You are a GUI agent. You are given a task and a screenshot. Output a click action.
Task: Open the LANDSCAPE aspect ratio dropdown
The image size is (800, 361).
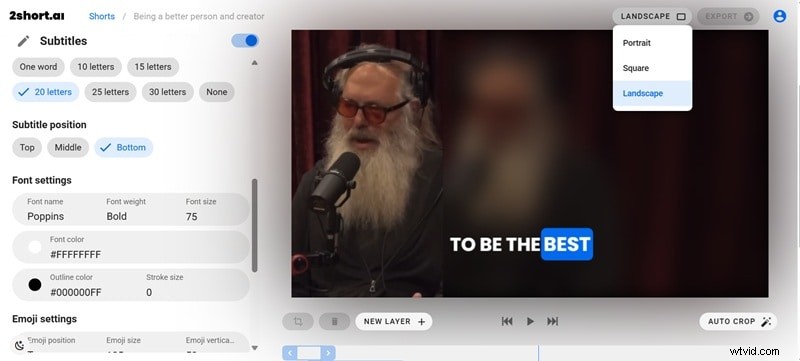653,16
